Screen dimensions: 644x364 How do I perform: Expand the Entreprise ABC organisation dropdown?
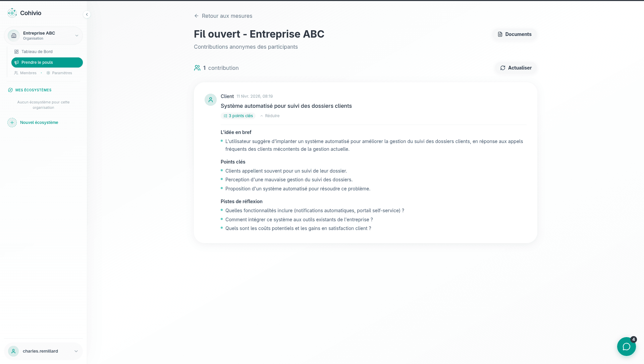coord(77,36)
